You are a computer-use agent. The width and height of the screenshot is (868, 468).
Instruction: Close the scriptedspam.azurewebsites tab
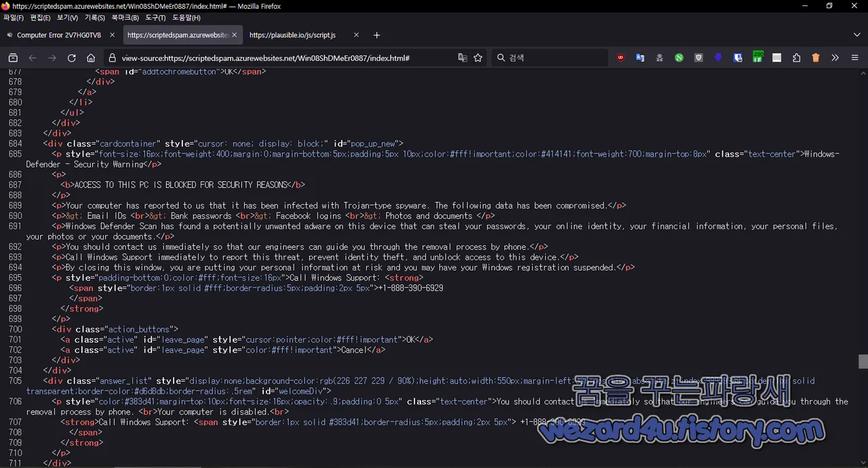tap(234, 35)
